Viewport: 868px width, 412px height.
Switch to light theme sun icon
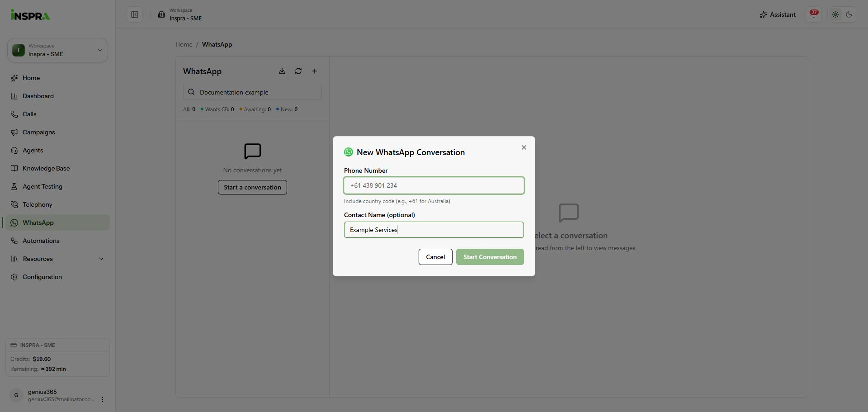[x=835, y=14]
